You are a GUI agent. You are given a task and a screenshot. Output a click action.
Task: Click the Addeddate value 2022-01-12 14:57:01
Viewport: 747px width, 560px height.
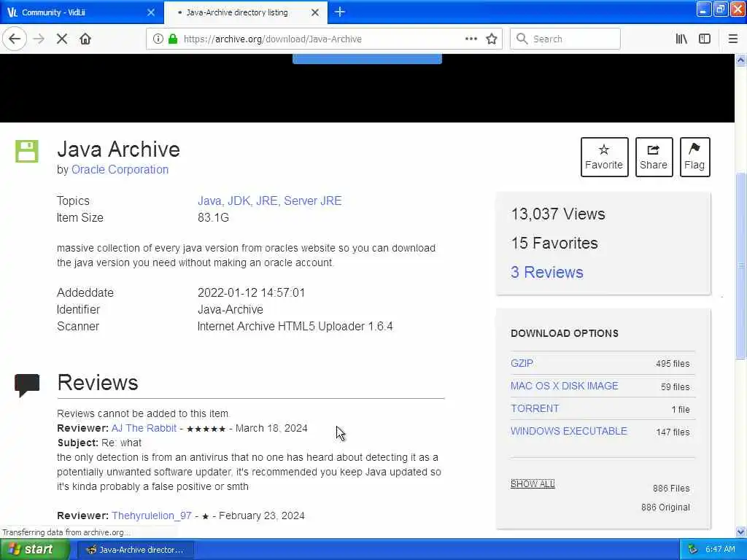pyautogui.click(x=251, y=292)
